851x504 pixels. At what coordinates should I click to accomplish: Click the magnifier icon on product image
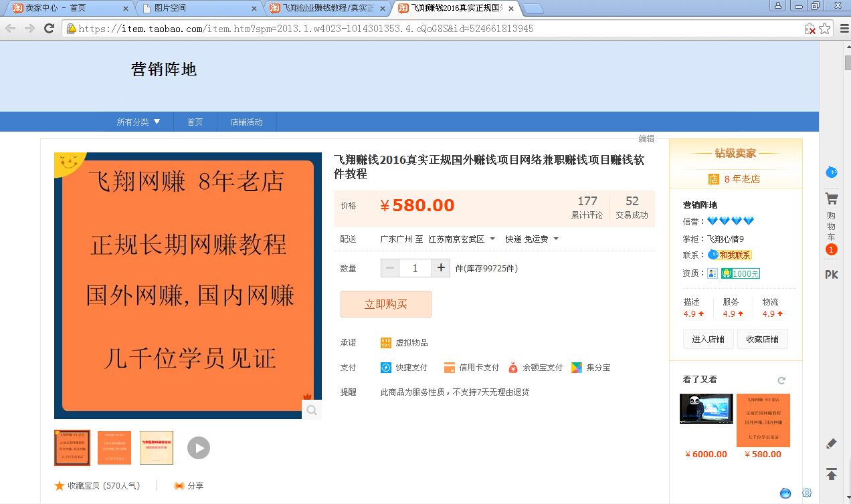pos(312,410)
